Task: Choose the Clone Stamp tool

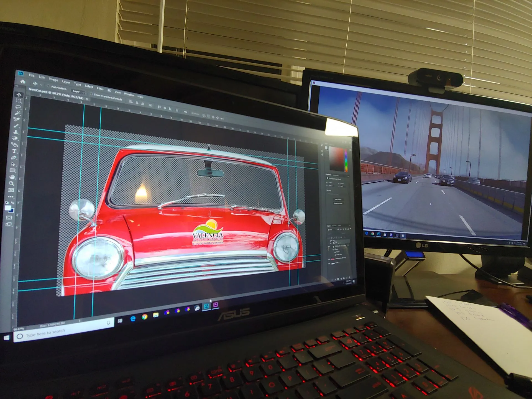Action: click(x=16, y=132)
